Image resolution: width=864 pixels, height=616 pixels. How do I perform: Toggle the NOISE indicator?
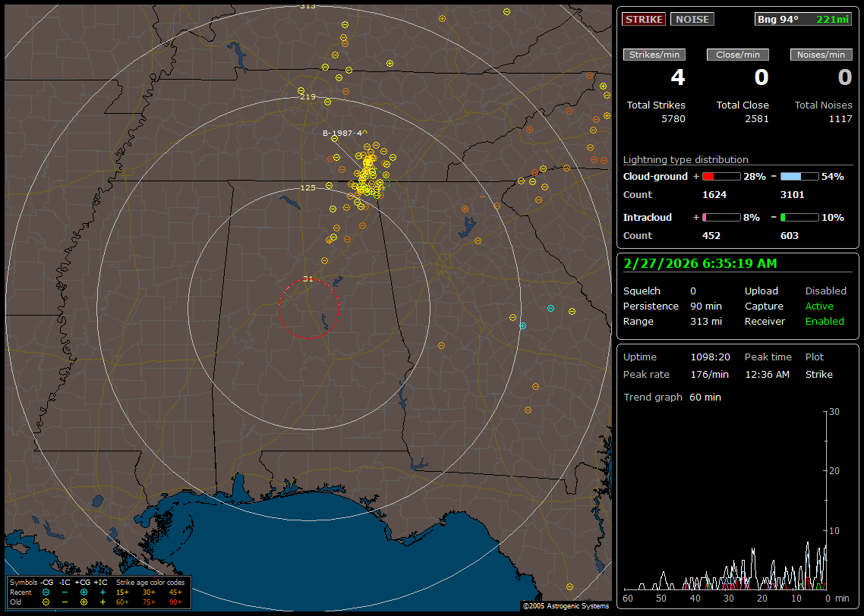pos(692,20)
